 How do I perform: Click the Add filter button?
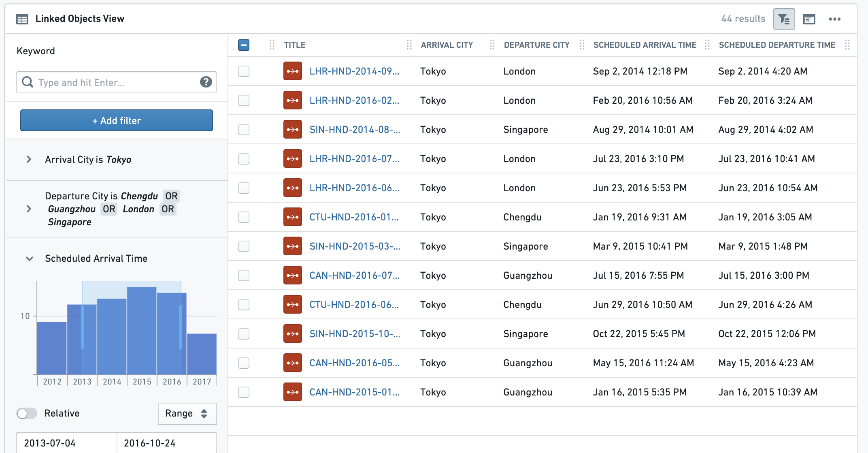point(116,120)
